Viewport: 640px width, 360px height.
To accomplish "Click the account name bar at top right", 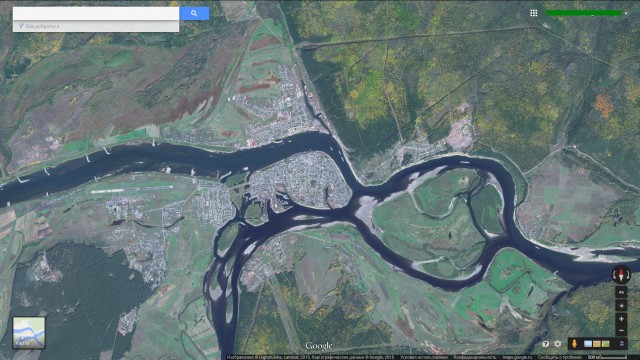I will 584,13.
